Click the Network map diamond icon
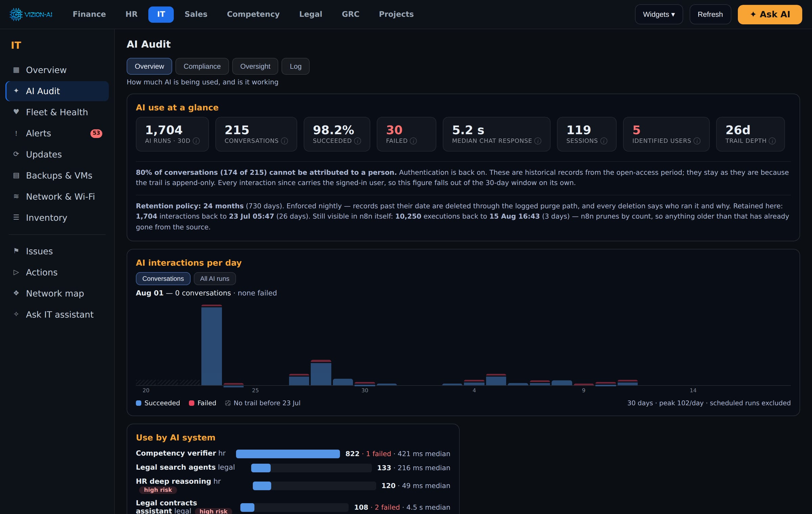 (x=16, y=293)
